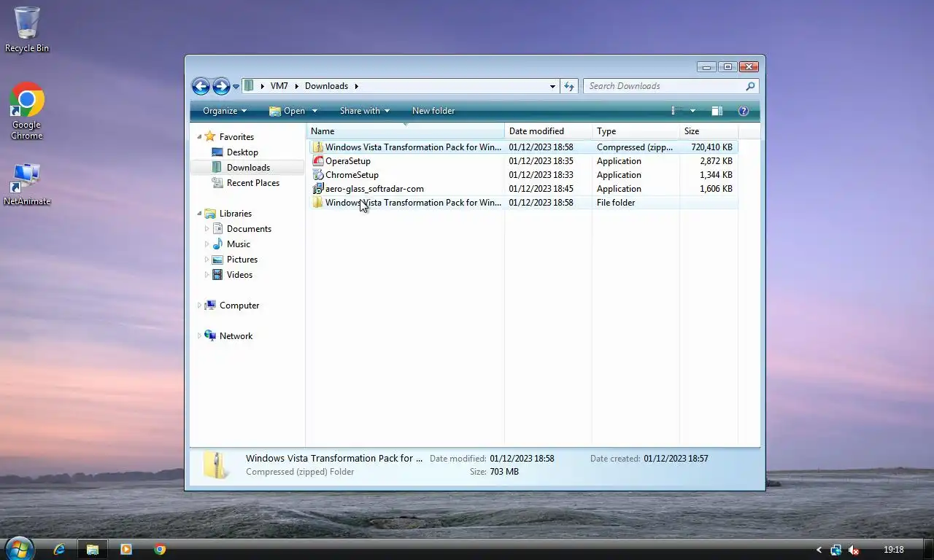
Task: Show hidden icons in the system tray
Action: (819, 550)
